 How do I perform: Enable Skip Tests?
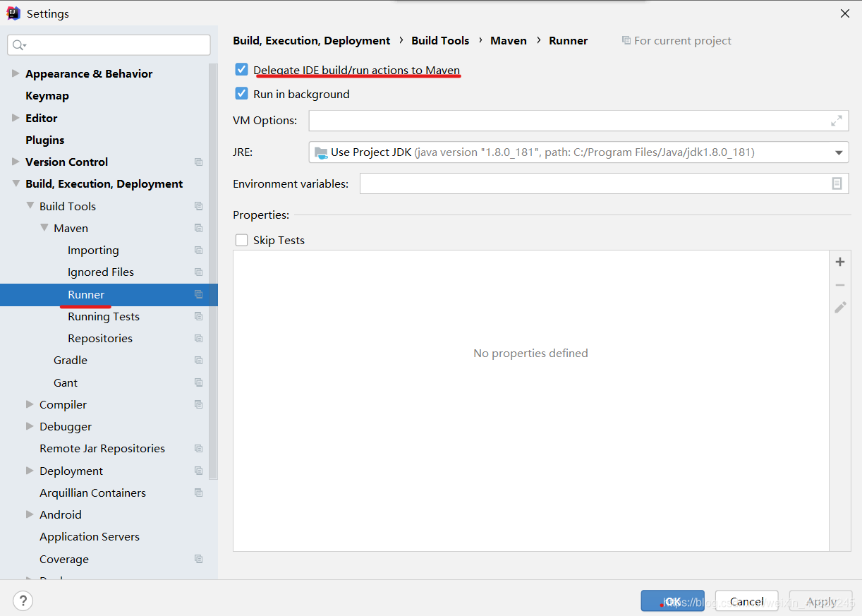tap(241, 240)
